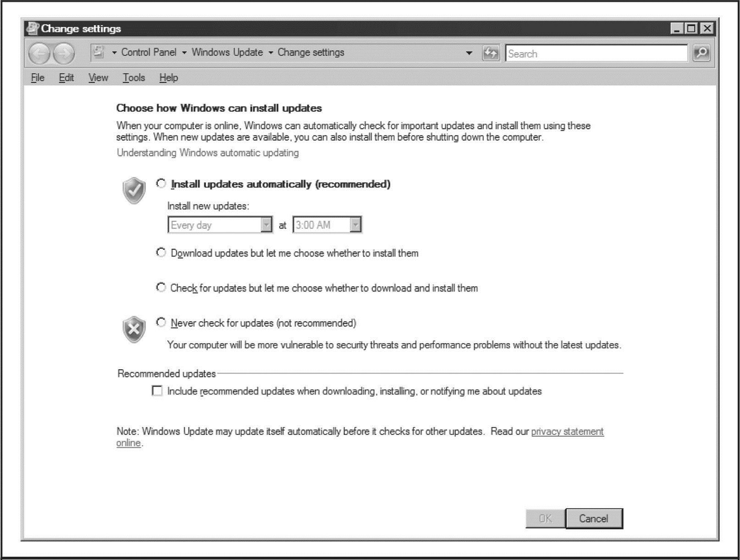740x560 pixels.
Task: Open the Tools menu
Action: 134,78
